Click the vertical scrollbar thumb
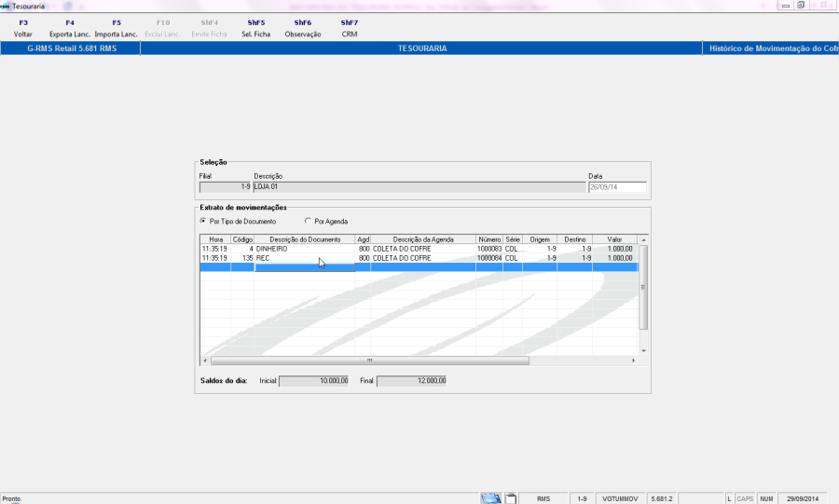Viewport: 839px width, 504px height. tap(643, 288)
